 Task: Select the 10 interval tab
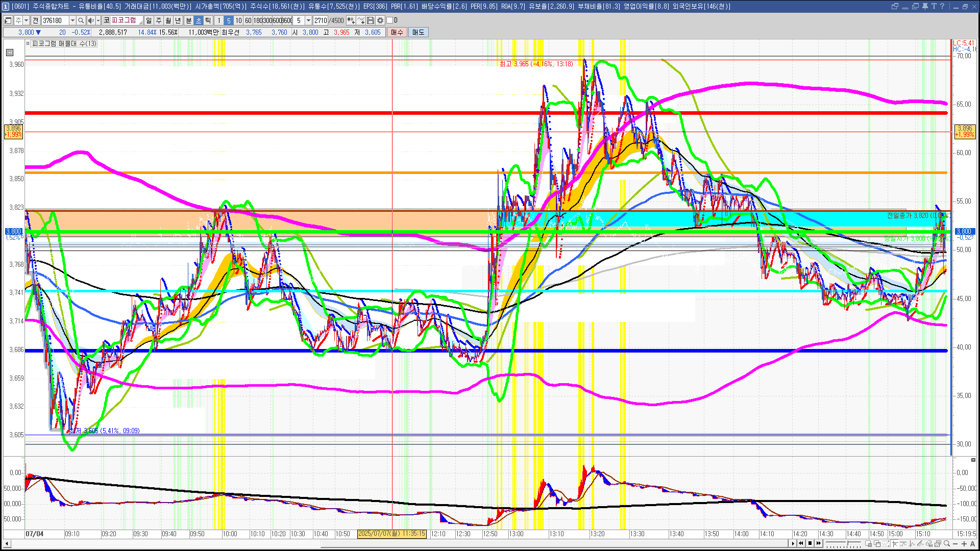click(238, 20)
